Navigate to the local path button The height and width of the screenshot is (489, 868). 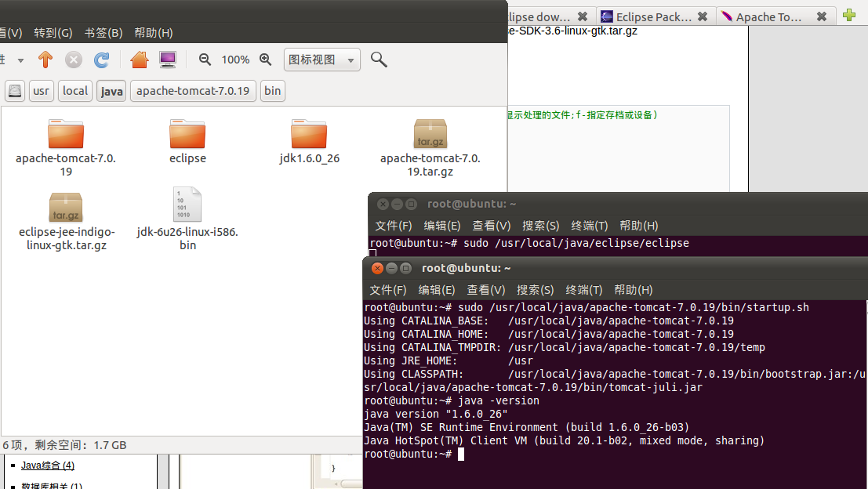75,91
